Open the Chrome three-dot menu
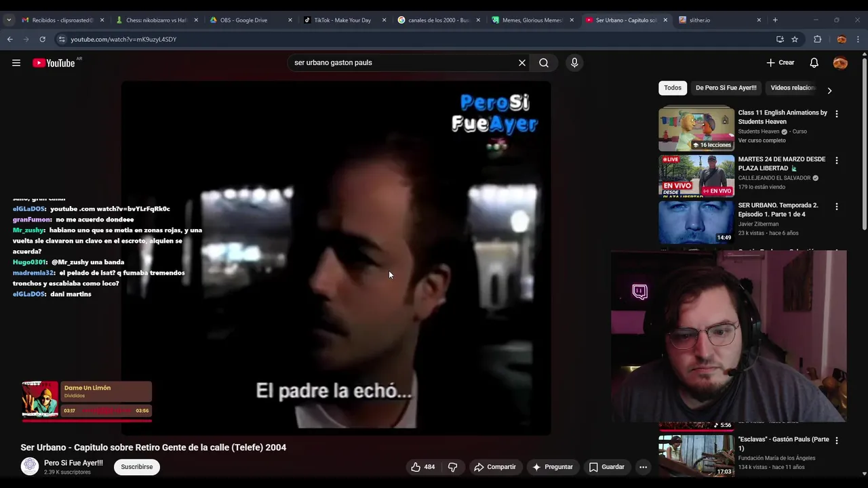Image resolution: width=868 pixels, height=488 pixels. click(x=858, y=39)
